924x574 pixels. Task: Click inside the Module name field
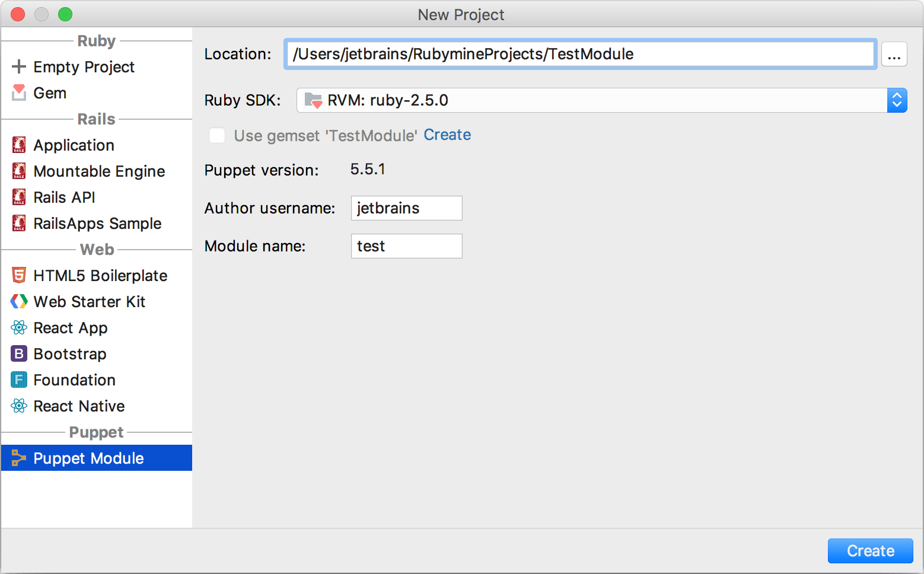(x=406, y=246)
